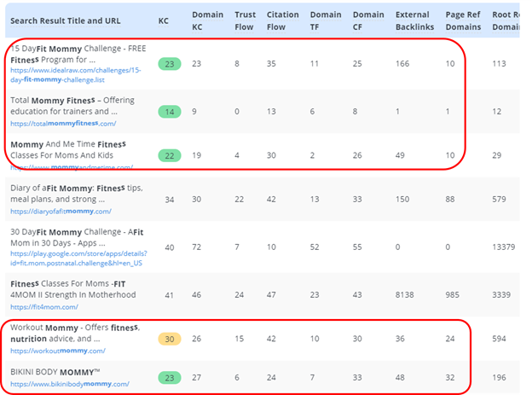Click Trust Flow value 15 in Workout Mommy row
532x395 pixels.
click(240, 339)
